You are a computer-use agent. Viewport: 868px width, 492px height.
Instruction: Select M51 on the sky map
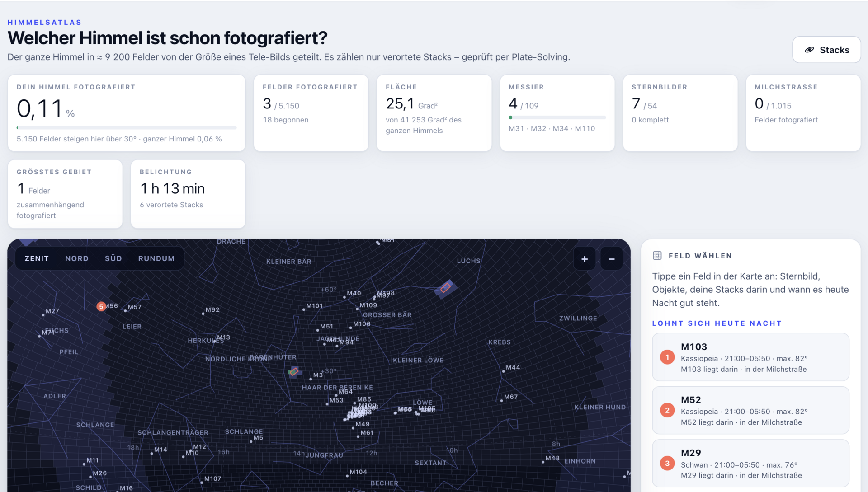click(317, 330)
